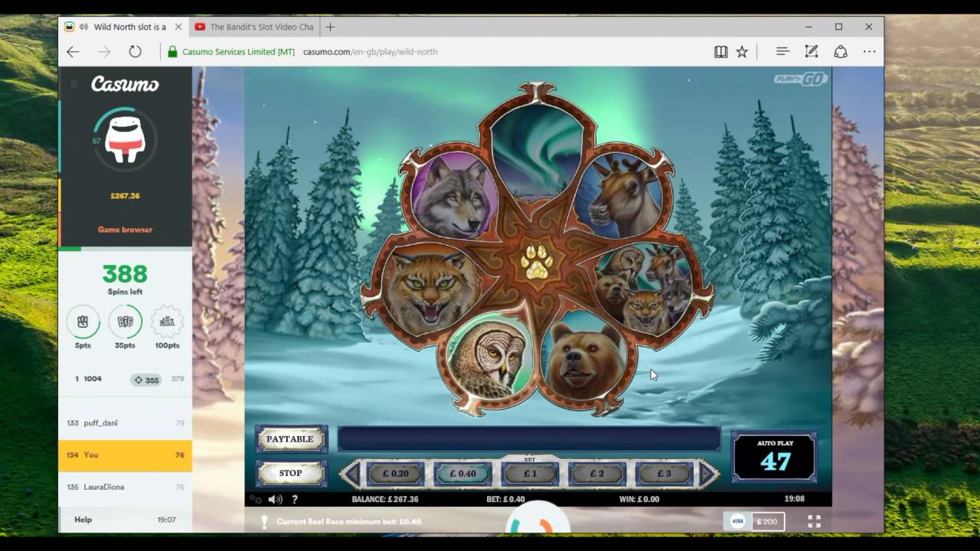Select the LauraDiona leaderboard row
Screen dimensions: 980x551
point(125,487)
